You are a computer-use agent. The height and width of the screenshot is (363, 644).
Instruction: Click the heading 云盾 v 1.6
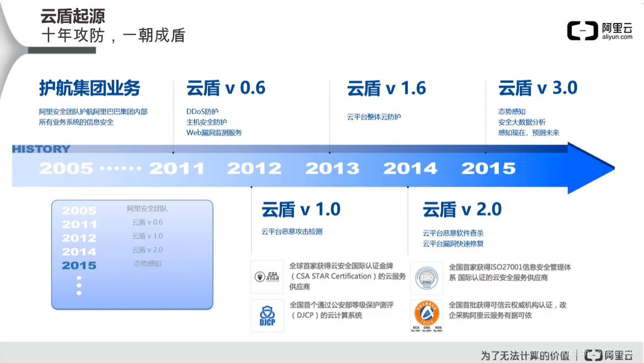pyautogui.click(x=386, y=88)
